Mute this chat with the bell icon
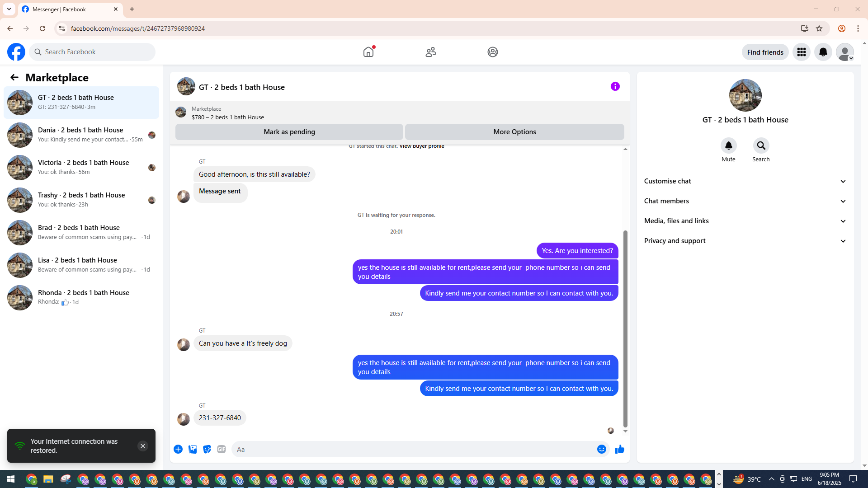The height and width of the screenshot is (488, 868). point(729,145)
